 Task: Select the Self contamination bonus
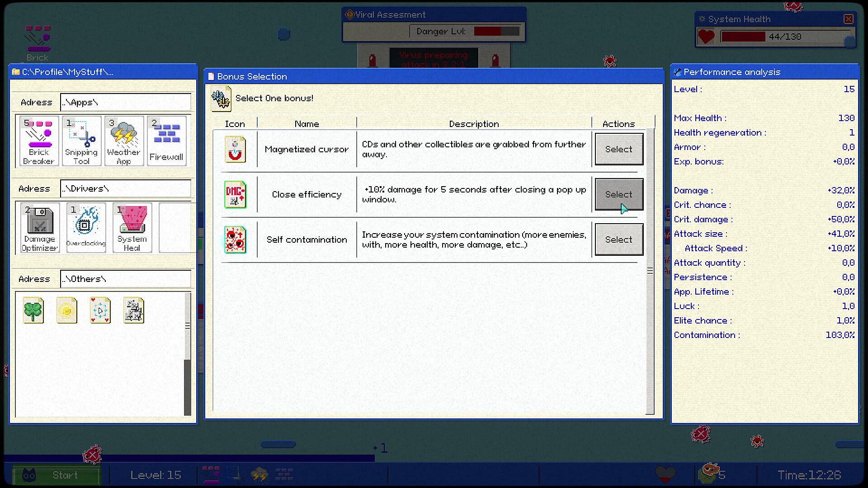click(619, 239)
